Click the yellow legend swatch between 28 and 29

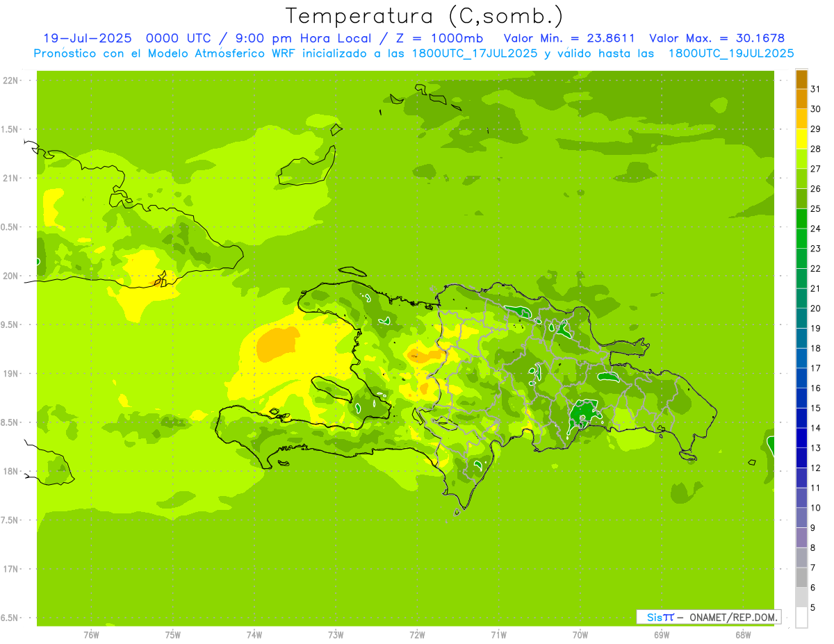pyautogui.click(x=801, y=139)
